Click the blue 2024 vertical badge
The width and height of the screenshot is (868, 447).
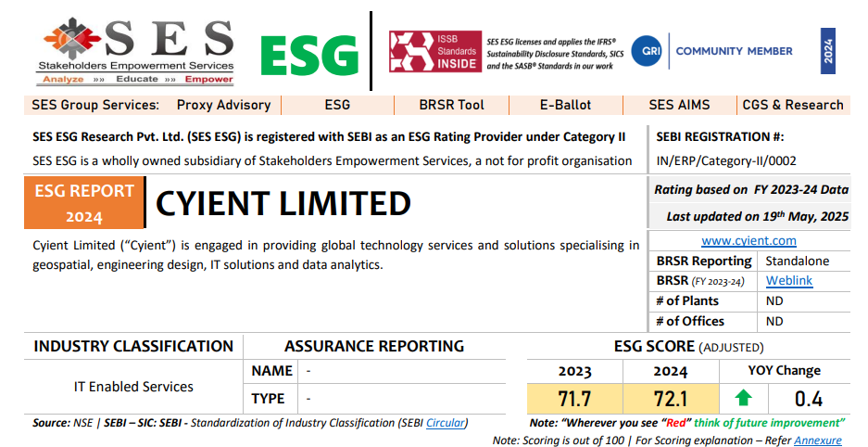827,51
